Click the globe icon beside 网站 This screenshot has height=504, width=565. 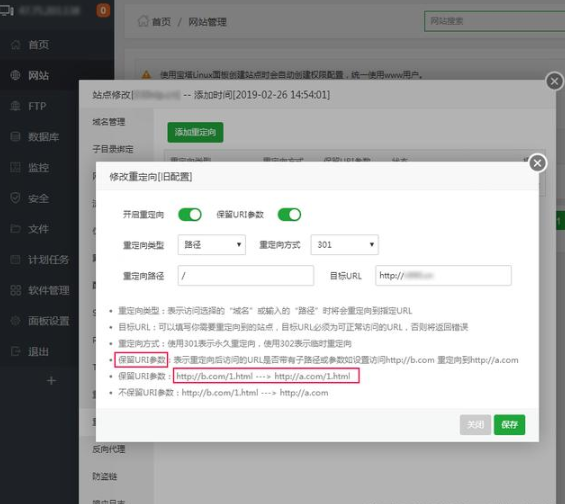pyautogui.click(x=15, y=75)
